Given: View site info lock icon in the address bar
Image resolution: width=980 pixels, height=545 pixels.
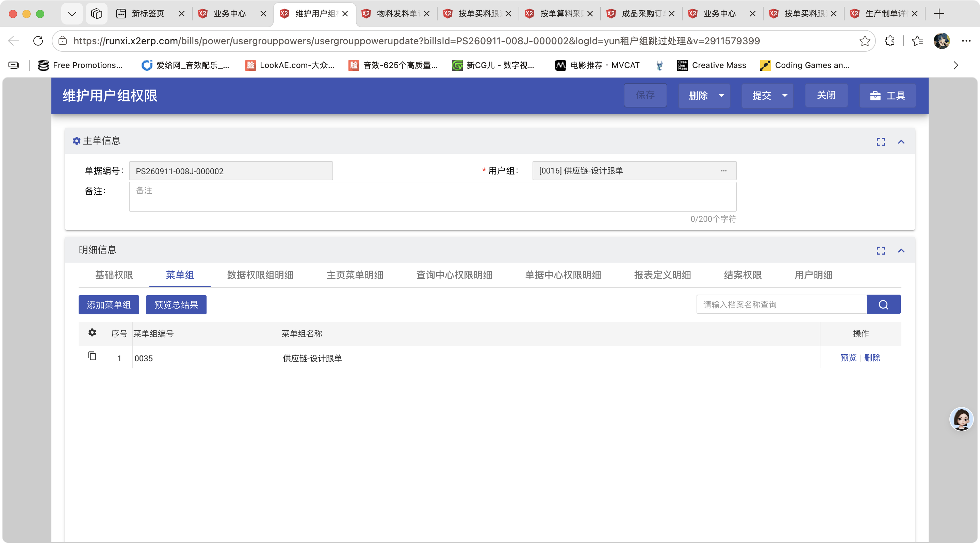Looking at the screenshot, I should tap(63, 41).
